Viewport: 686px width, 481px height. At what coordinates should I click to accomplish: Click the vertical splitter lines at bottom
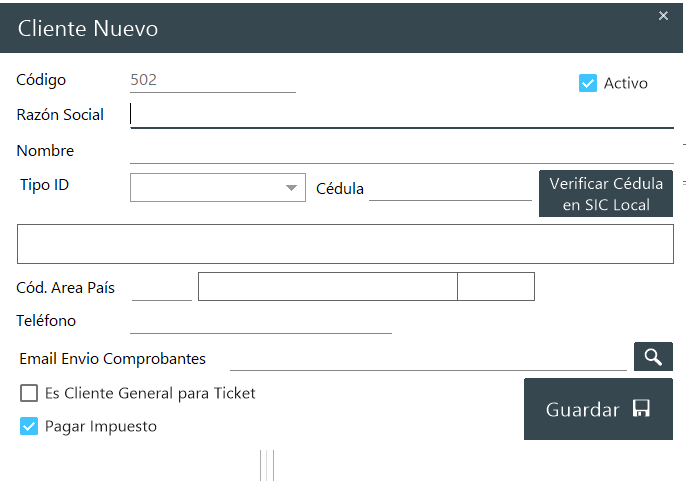pyautogui.click(x=267, y=465)
